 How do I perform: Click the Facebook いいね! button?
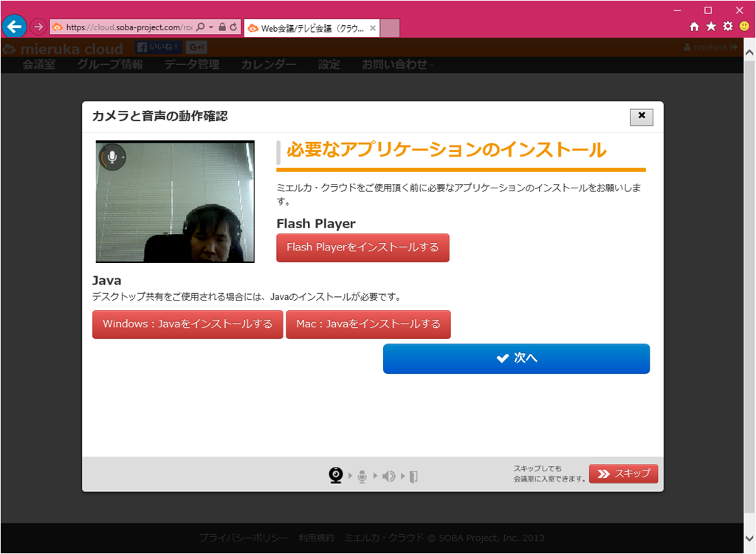[x=158, y=47]
